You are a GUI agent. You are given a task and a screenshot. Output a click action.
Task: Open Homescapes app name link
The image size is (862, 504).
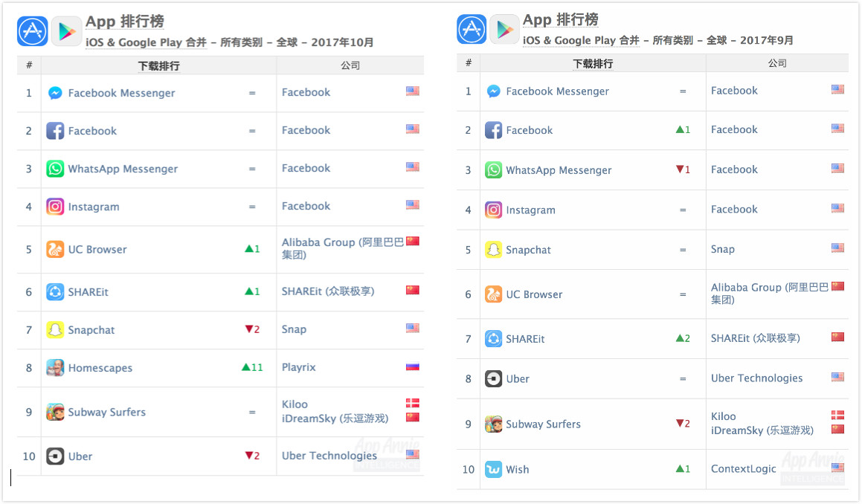100,368
